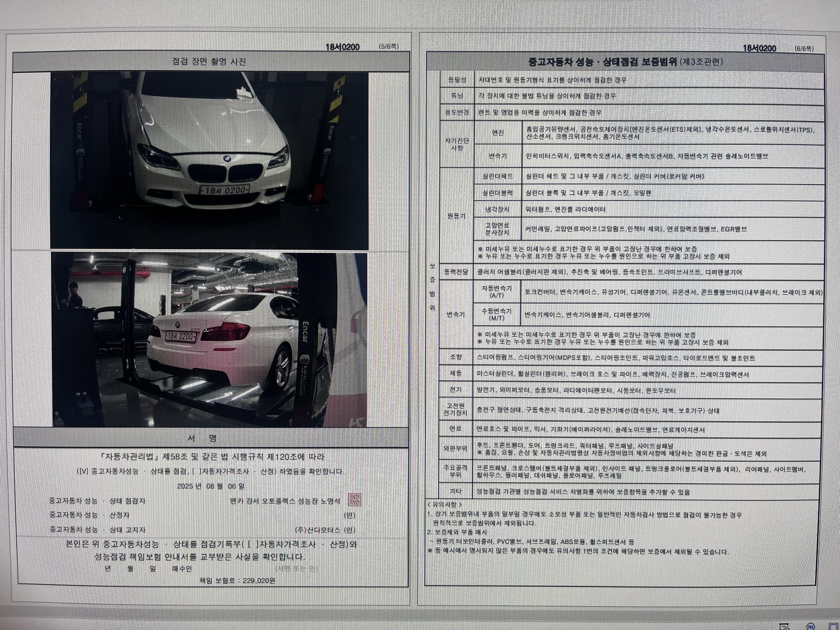Click the front license plate 18서 0200
Viewport: 840px width, 630px height.
click(225, 190)
